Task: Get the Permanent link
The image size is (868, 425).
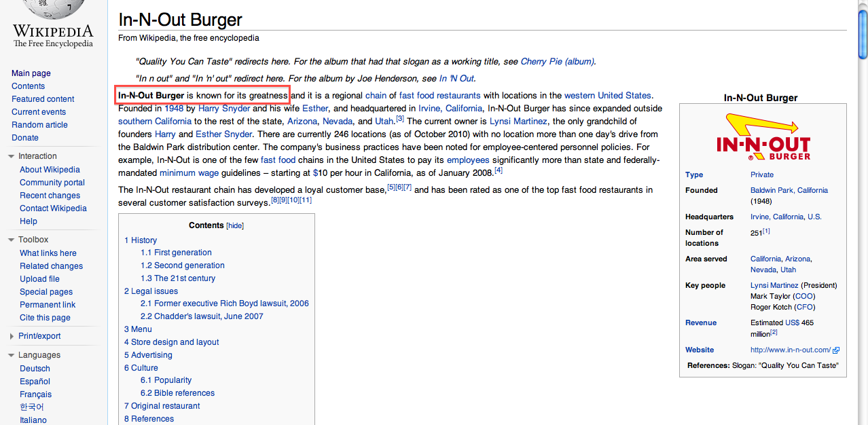Action: pyautogui.click(x=48, y=305)
